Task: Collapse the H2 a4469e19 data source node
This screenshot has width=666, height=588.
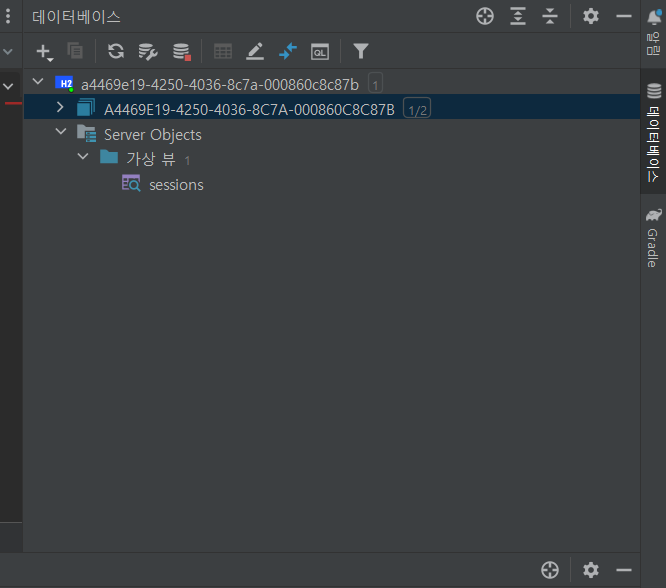Action: click(x=38, y=82)
